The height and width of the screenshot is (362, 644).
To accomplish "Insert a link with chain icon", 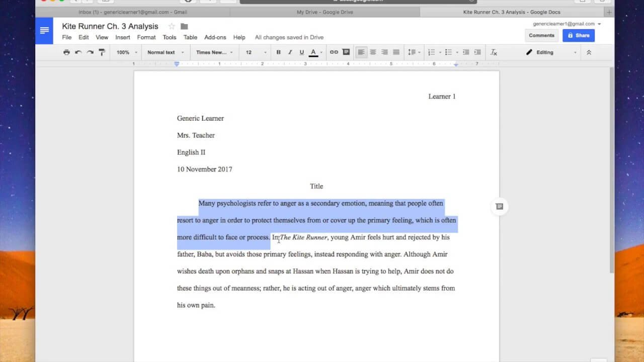I will (x=334, y=52).
